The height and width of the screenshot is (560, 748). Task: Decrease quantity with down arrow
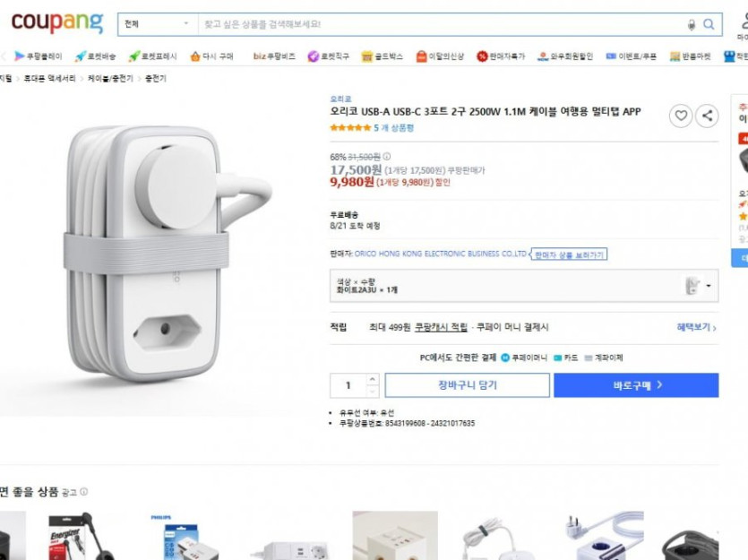point(373,391)
